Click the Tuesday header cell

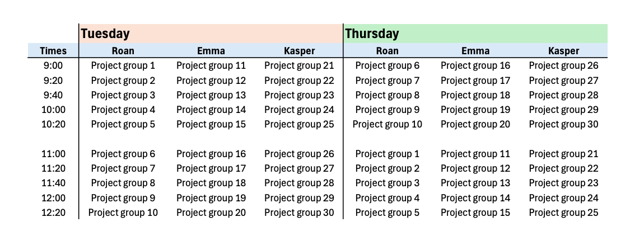coord(105,34)
